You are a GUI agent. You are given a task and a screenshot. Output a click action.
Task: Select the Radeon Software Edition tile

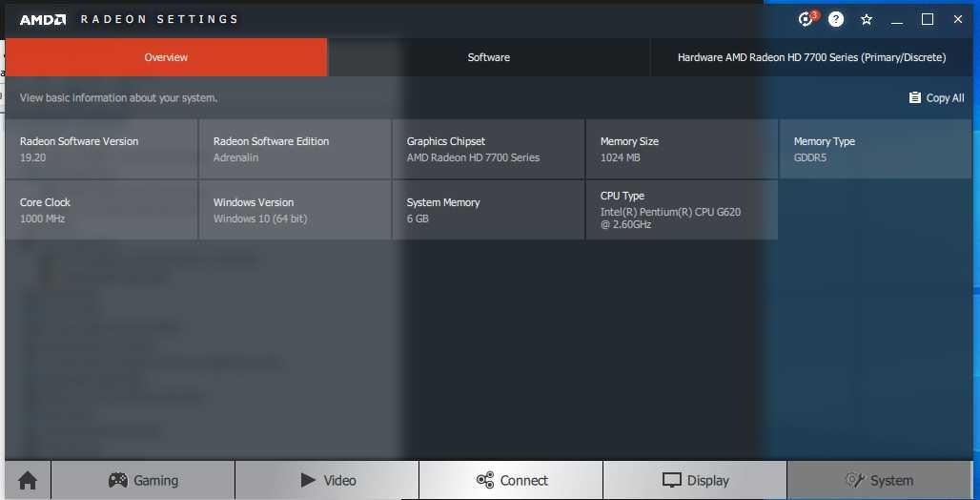(295, 149)
